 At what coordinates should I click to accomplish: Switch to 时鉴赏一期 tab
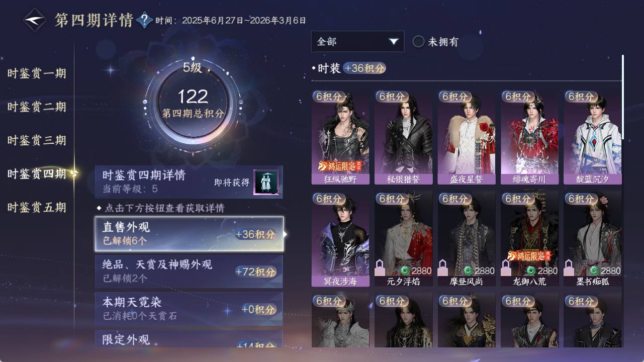pyautogui.click(x=37, y=73)
